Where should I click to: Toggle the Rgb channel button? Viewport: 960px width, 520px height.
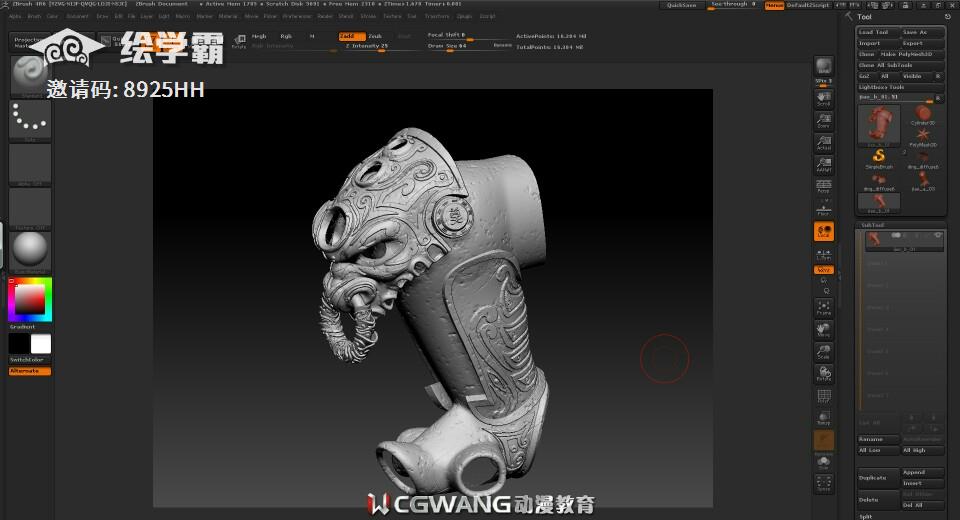[286, 36]
